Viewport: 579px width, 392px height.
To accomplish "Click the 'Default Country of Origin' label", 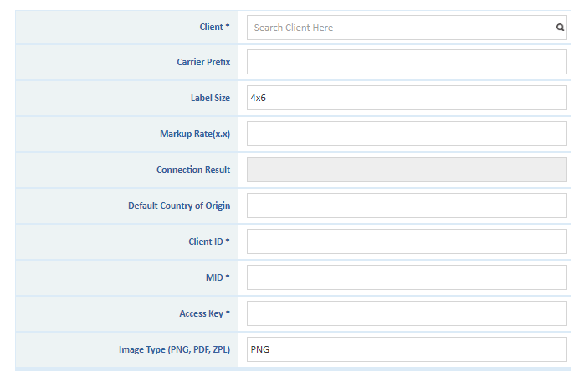I will [x=178, y=206].
